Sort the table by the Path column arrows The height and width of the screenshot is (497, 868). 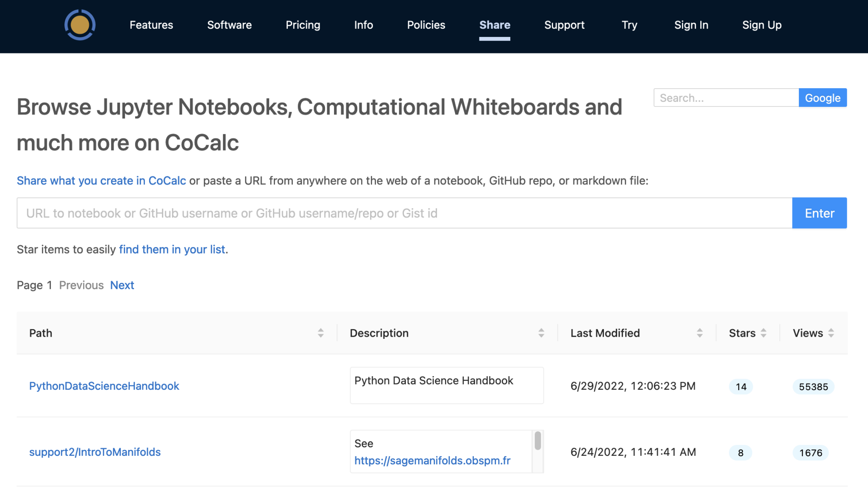pos(321,333)
